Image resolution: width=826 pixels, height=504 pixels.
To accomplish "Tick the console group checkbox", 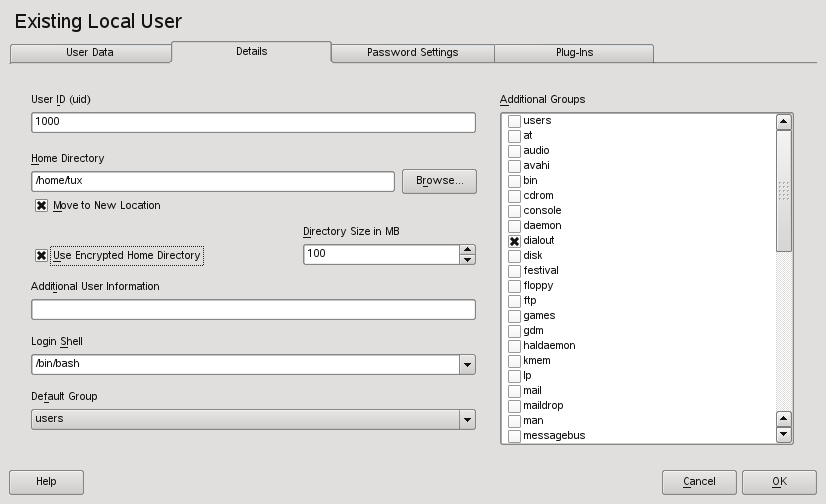I will pos(514,211).
